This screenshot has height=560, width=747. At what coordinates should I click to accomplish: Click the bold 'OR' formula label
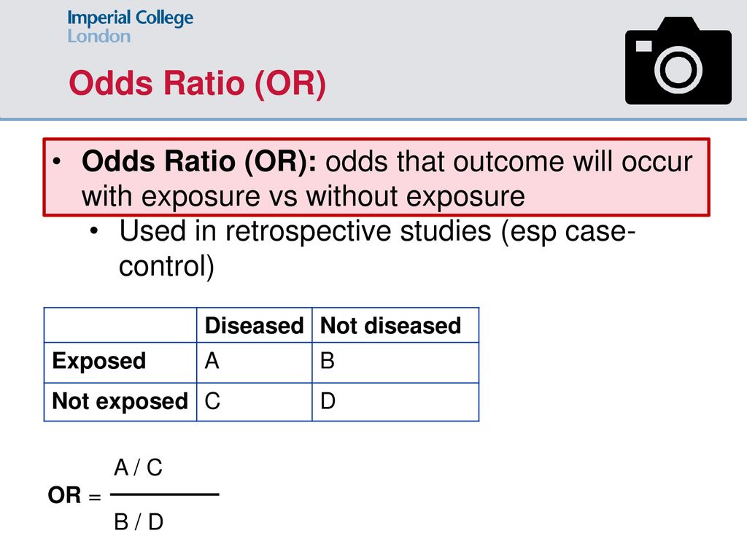click(64, 495)
